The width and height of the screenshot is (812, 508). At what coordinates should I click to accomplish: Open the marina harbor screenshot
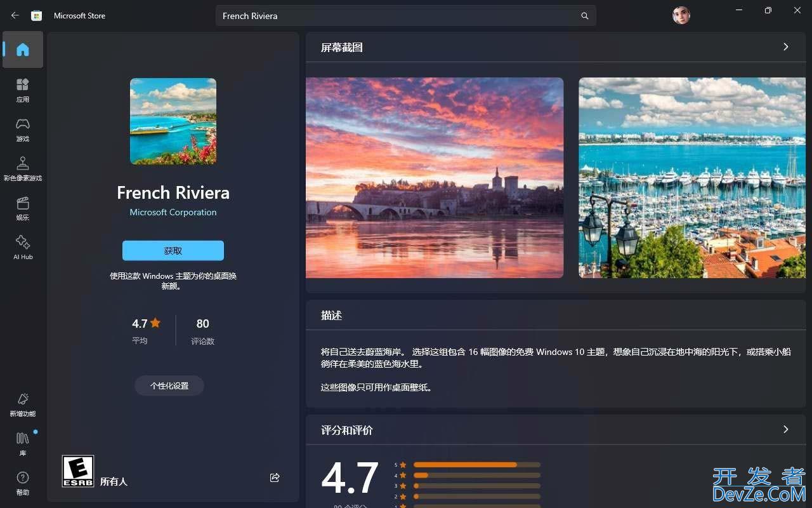(692, 178)
